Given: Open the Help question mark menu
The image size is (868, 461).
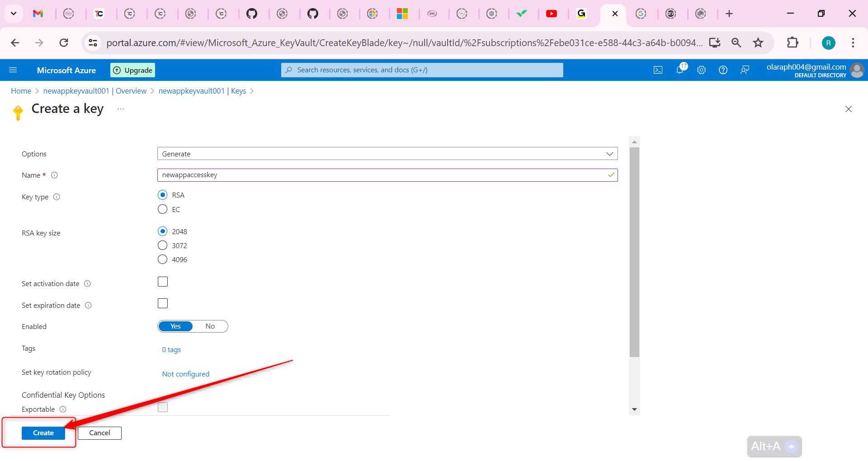Looking at the screenshot, I should click(723, 70).
